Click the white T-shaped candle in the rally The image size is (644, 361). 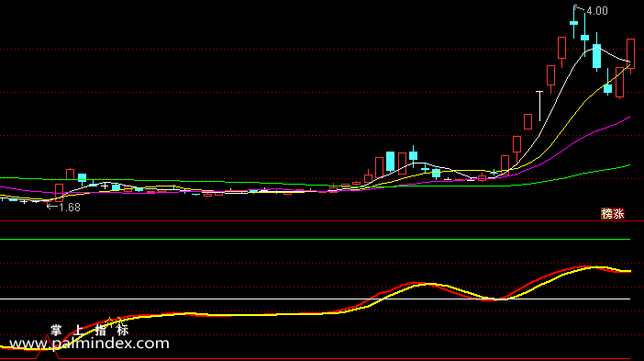[x=539, y=106]
